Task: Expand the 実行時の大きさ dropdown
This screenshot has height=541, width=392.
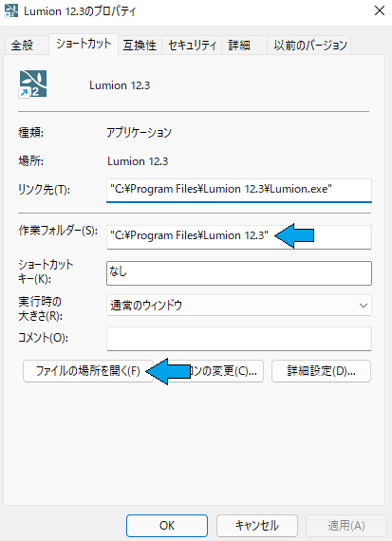Action: point(239,306)
